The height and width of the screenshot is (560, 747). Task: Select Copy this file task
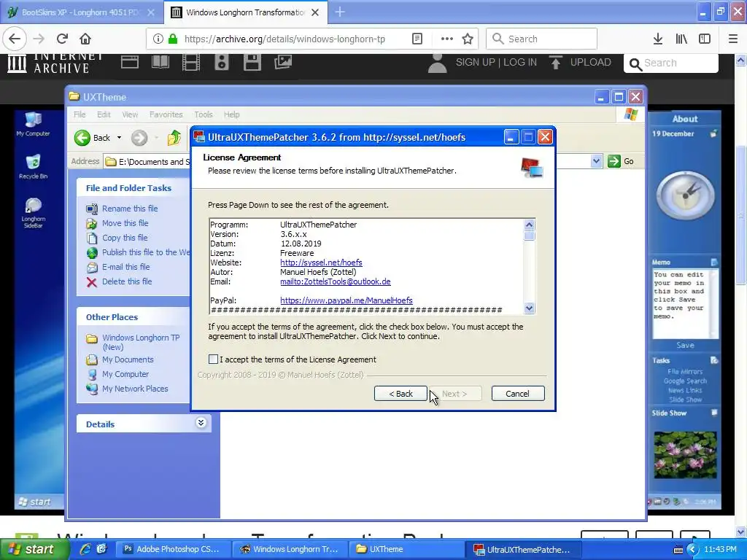(125, 238)
